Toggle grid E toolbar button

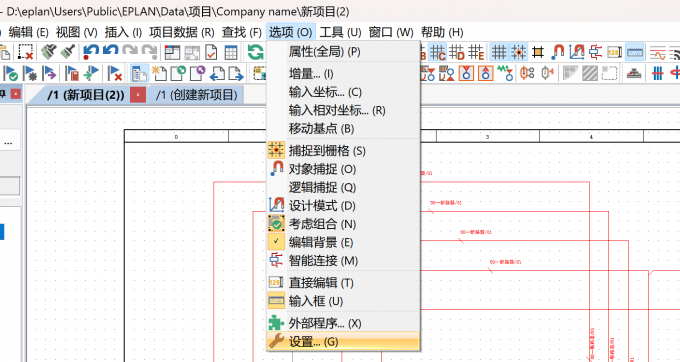[476, 52]
